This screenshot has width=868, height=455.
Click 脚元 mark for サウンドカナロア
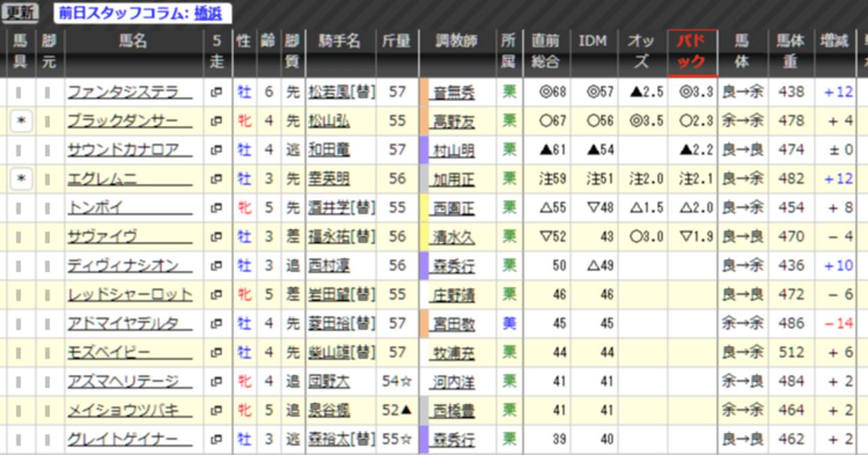[x=49, y=149]
